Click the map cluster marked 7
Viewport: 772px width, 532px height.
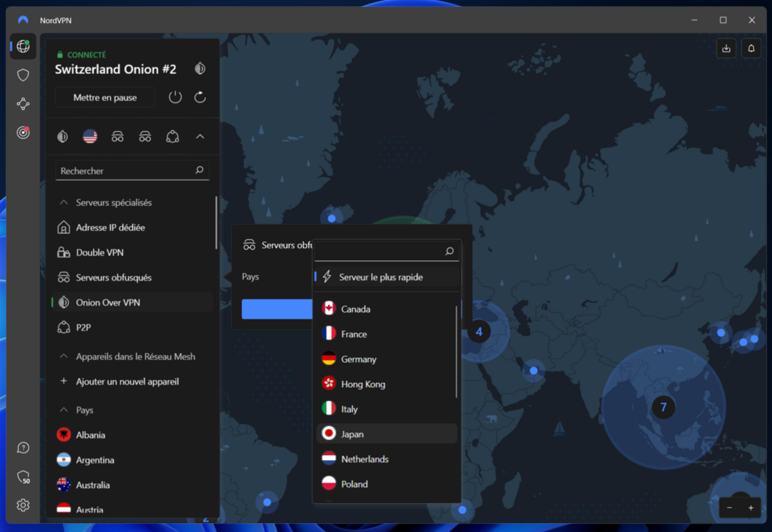click(x=663, y=408)
